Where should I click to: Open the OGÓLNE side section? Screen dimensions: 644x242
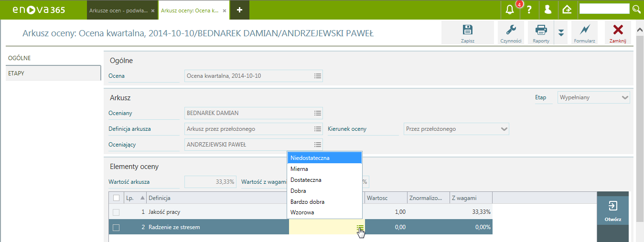point(54,58)
